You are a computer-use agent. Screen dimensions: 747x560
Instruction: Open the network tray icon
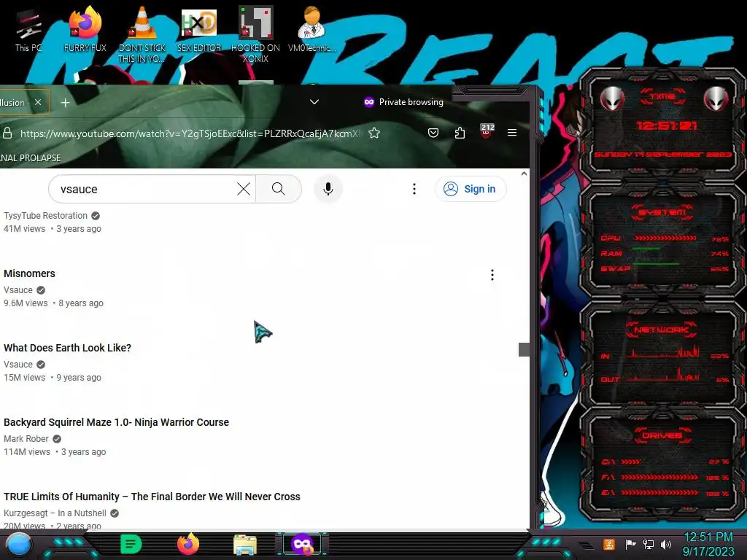pos(649,544)
